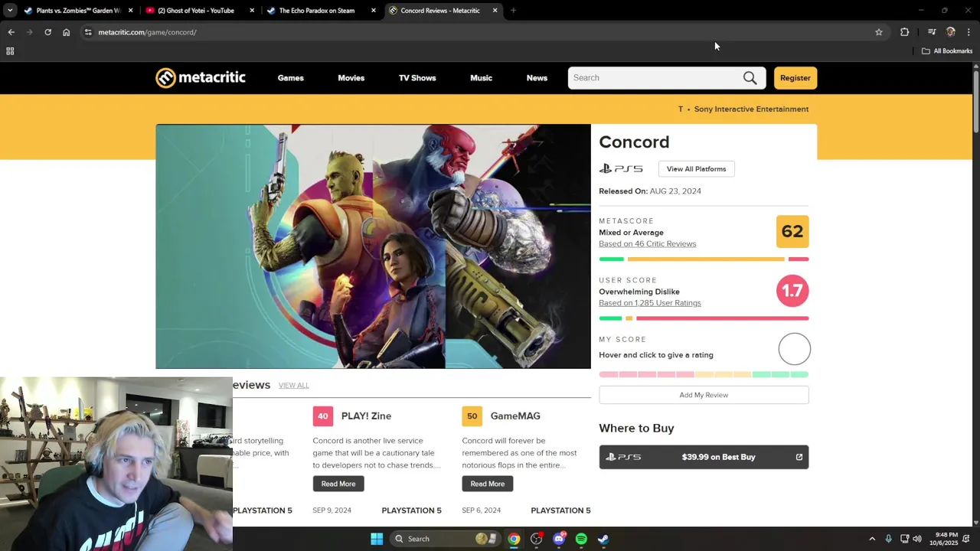The width and height of the screenshot is (980, 551).
Task: Click Add My Review button
Action: (x=704, y=395)
